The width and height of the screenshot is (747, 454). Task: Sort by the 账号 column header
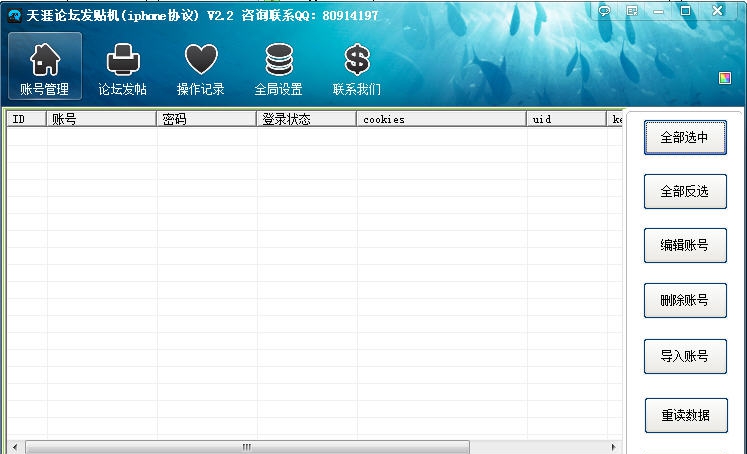coord(101,119)
